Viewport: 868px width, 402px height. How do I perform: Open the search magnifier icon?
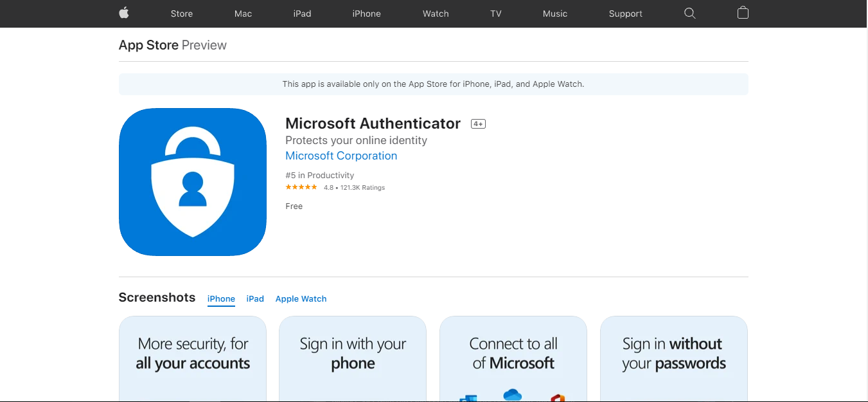[x=689, y=14]
